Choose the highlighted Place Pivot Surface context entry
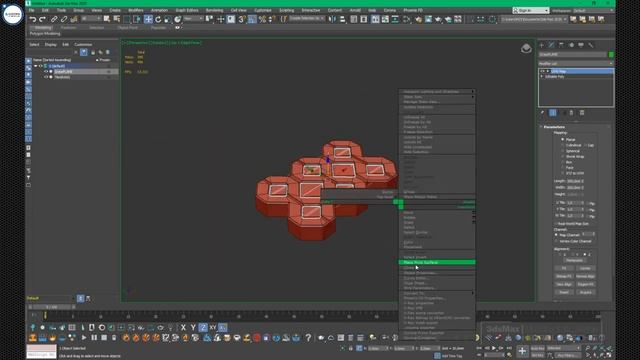Image resolution: width=640 pixels, height=360 pixels. (x=437, y=262)
